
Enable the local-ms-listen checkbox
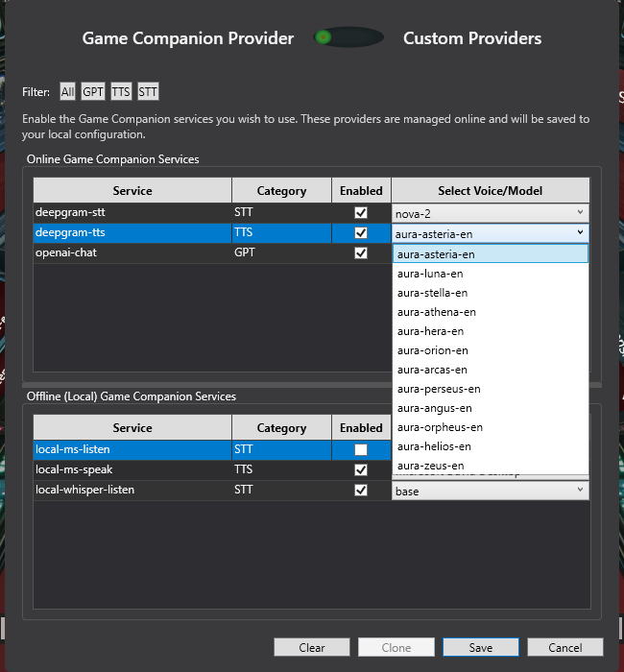[361, 449]
